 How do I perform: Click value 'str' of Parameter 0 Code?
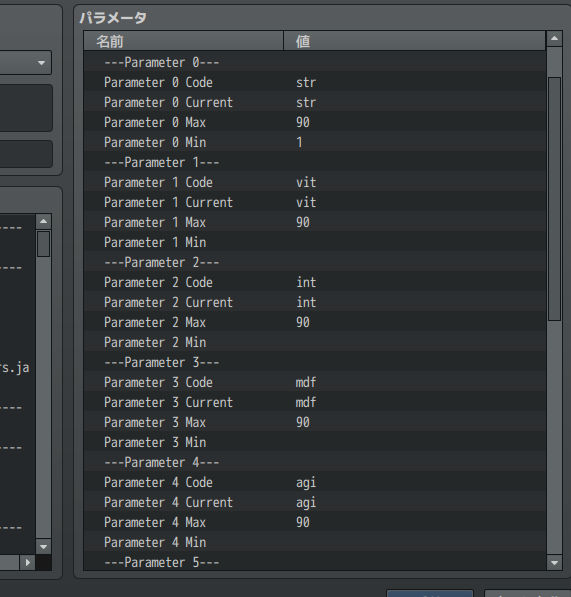coord(306,83)
